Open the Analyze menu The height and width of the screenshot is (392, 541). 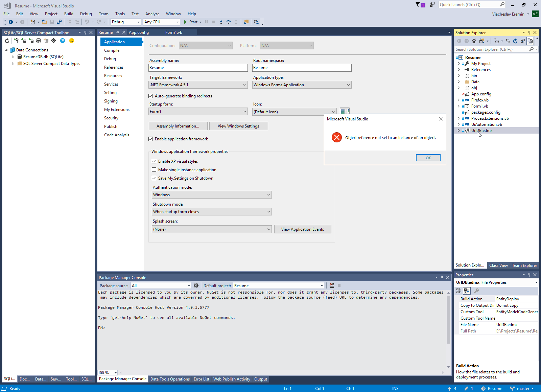tap(152, 14)
